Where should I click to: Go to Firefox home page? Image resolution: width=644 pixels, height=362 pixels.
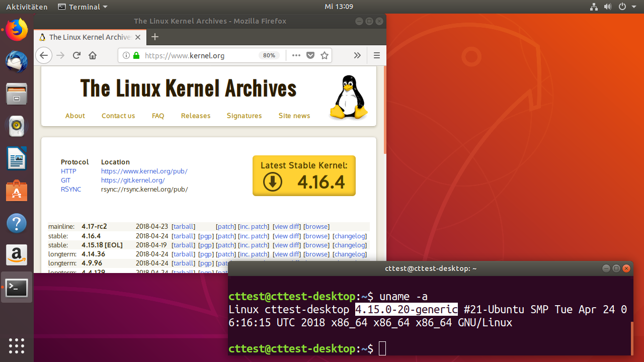93,55
